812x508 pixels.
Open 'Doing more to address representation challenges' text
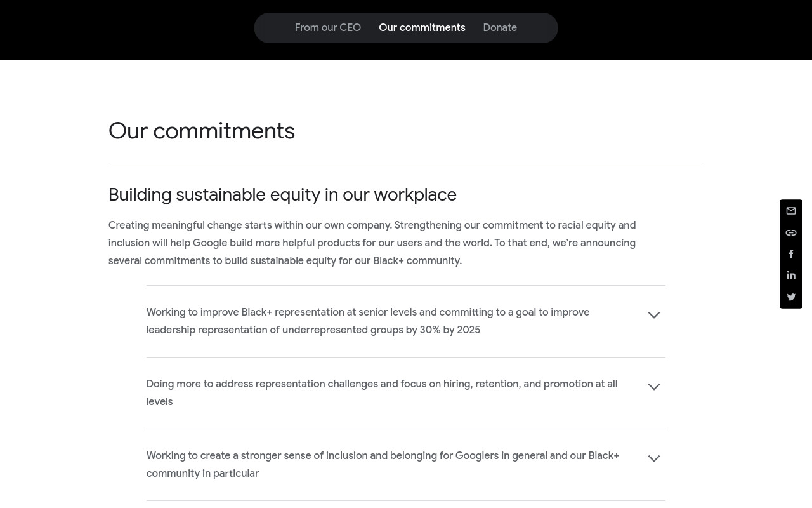click(382, 393)
